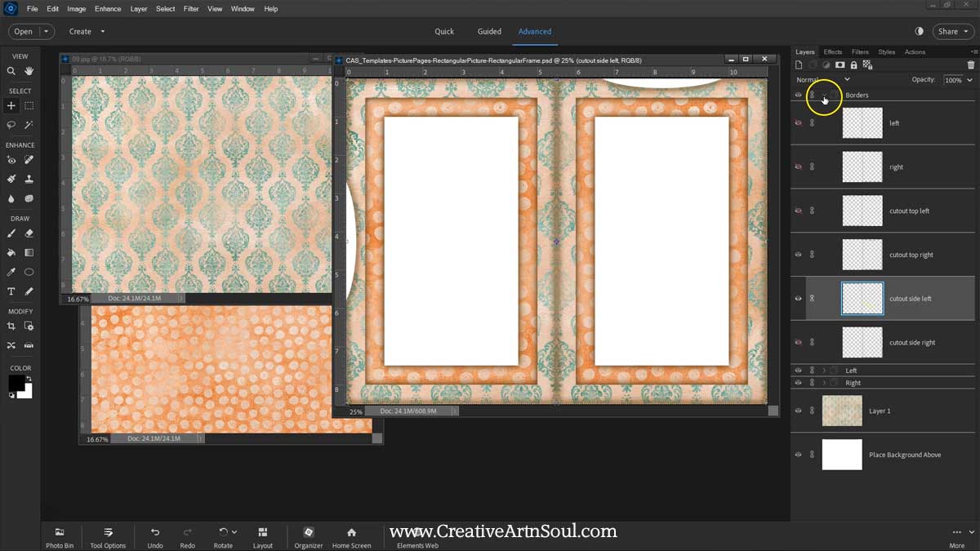Select the Smart Brush tool
This screenshot has height=551, width=980.
point(11,179)
